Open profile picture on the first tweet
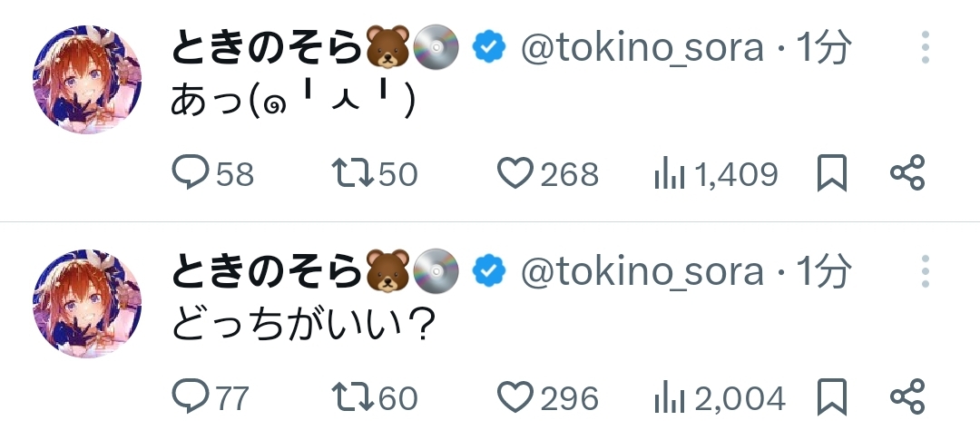Viewport: 980px width, 440px height. coord(88,80)
